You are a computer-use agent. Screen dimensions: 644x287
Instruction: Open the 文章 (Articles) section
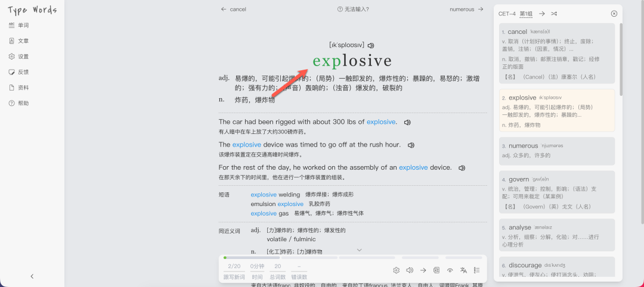point(19,41)
